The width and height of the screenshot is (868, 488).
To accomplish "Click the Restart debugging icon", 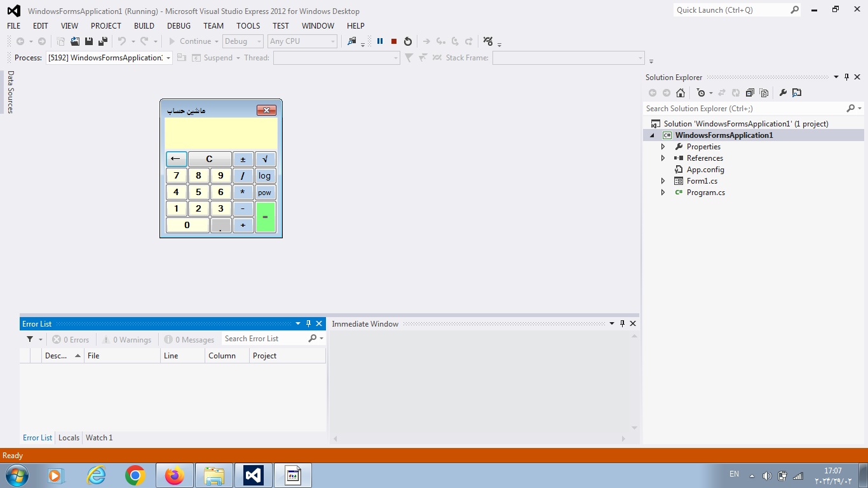I will [x=408, y=41].
